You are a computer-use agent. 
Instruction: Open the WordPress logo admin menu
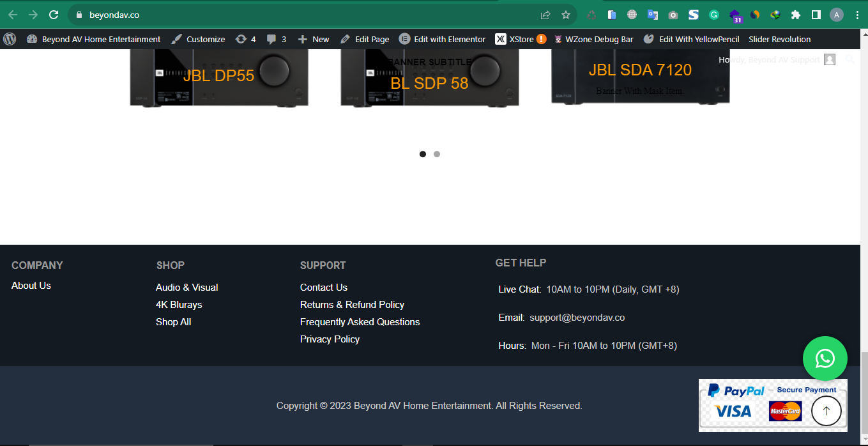pyautogui.click(x=10, y=39)
